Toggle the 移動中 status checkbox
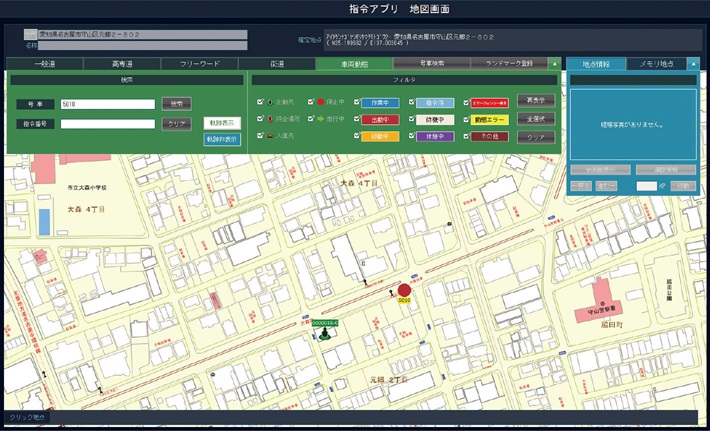 (357, 135)
